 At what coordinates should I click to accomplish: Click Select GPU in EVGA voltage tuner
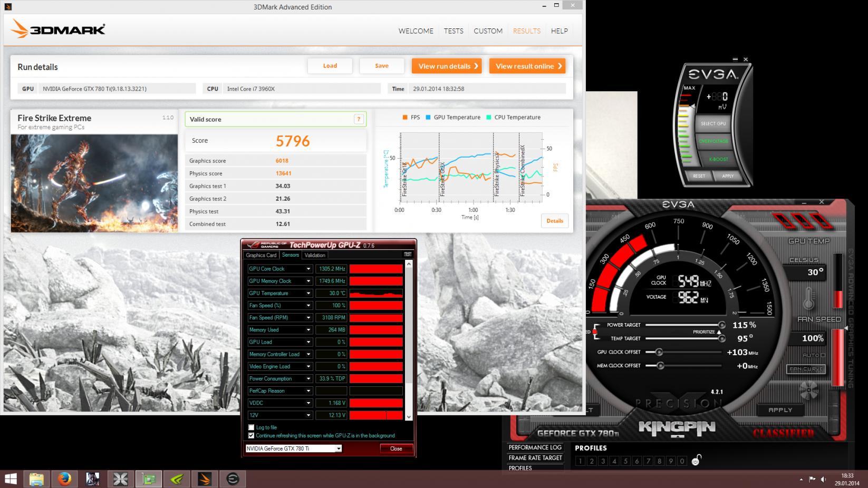pos(713,123)
